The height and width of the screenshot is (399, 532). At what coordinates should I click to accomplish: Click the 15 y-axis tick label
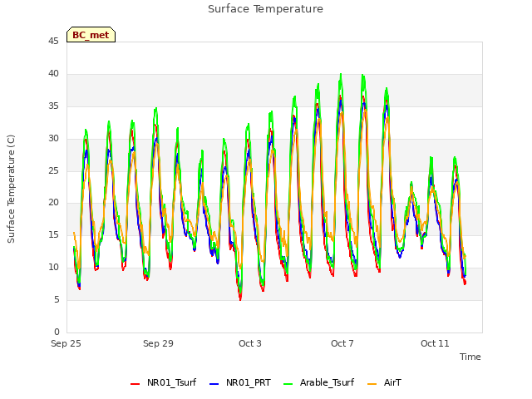(x=53, y=234)
